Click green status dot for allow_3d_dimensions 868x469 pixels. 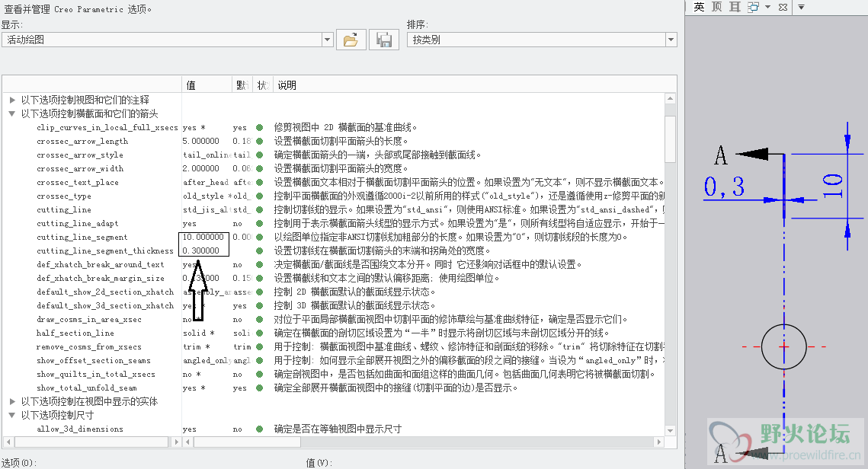coord(259,429)
